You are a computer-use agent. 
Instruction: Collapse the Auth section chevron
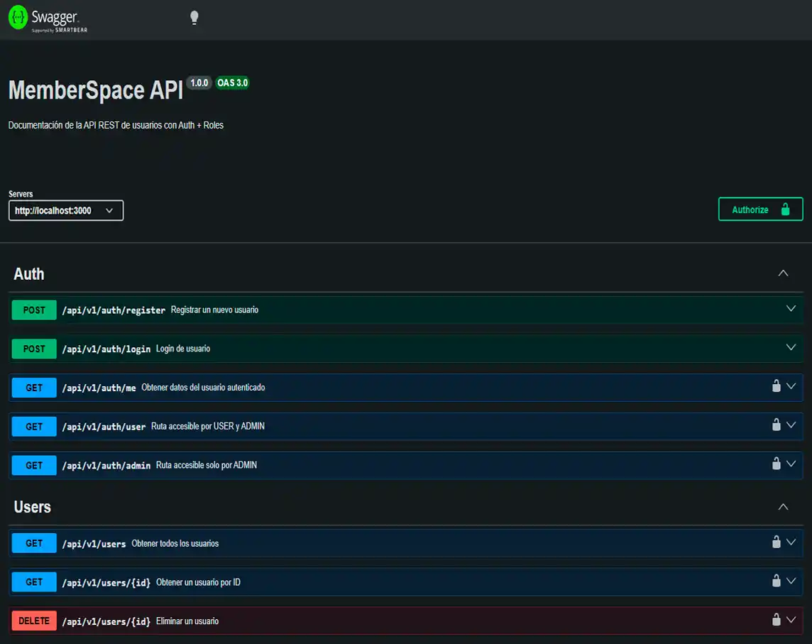click(x=783, y=273)
